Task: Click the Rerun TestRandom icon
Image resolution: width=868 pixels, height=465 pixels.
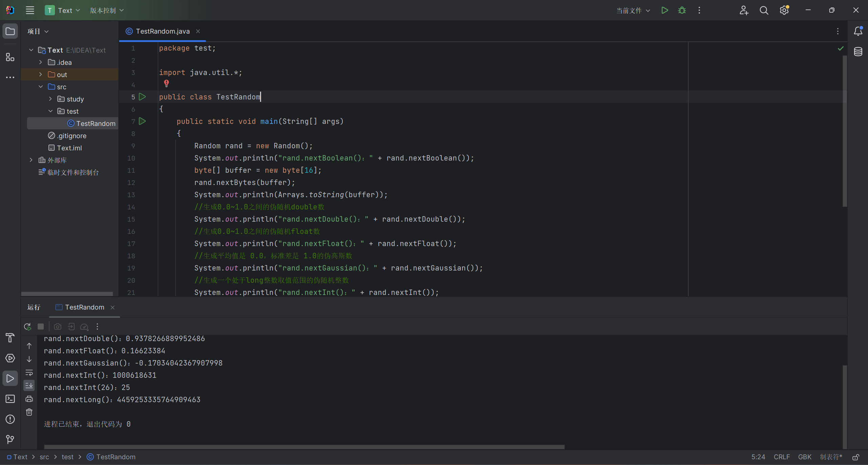Action: (28, 327)
